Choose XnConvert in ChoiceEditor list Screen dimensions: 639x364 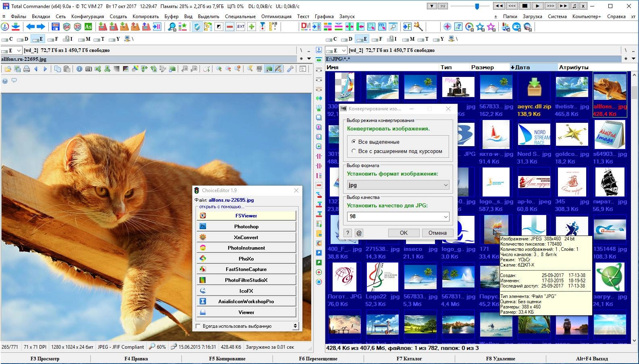(246, 237)
